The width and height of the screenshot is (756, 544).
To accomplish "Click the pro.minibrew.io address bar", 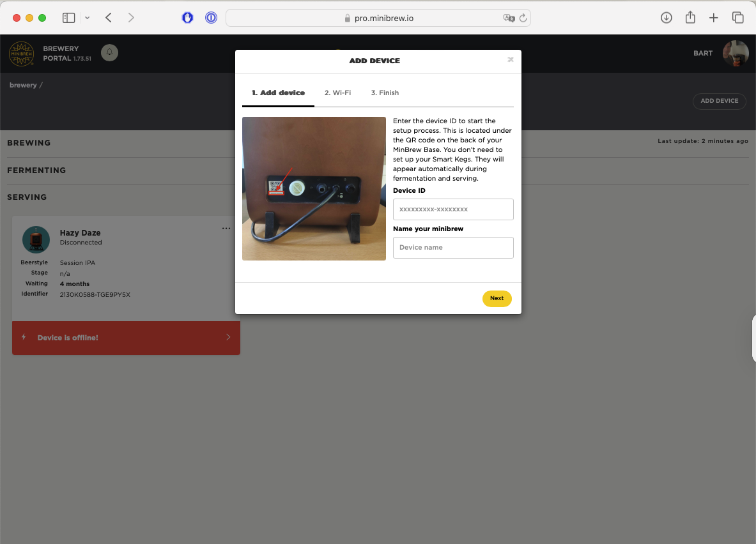I will pyautogui.click(x=378, y=19).
